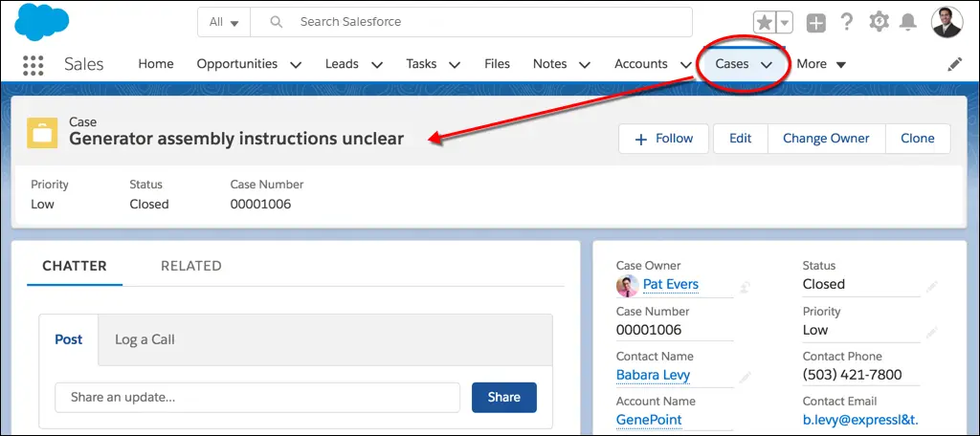
Task: Click the Change Owner button
Action: pos(826,138)
